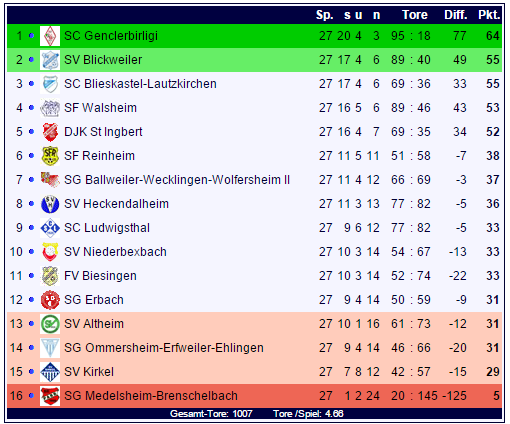Click the SV Blickweiler club logo
Viewport: 510px width, 424px height.
pos(50,60)
